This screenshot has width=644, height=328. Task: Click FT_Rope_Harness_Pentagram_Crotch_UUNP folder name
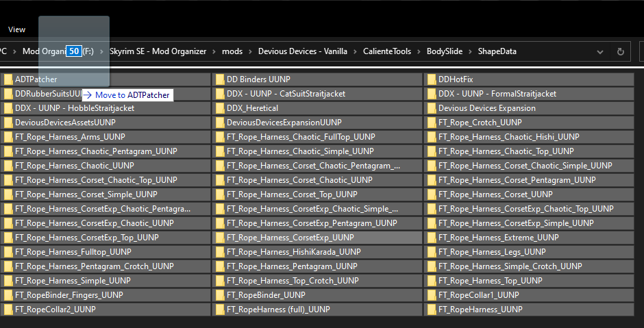pyautogui.click(x=94, y=266)
